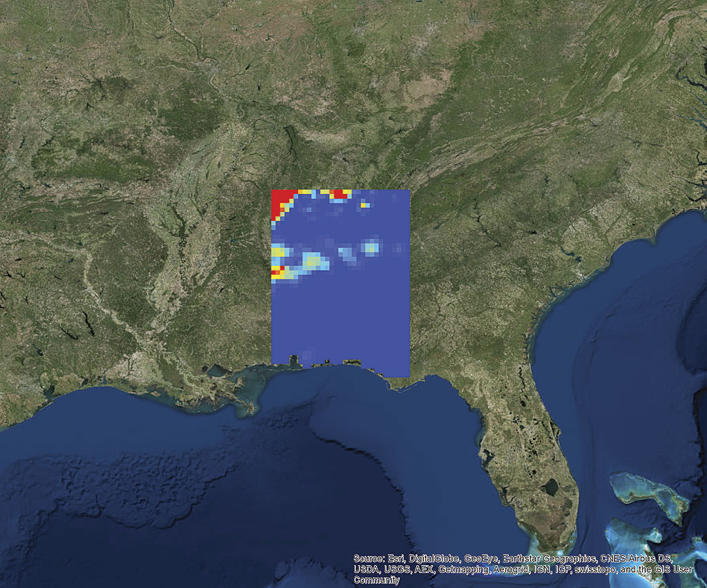Click the Appalachian ridges in the upper right
The image size is (707, 588).
pyautogui.click(x=552, y=104)
